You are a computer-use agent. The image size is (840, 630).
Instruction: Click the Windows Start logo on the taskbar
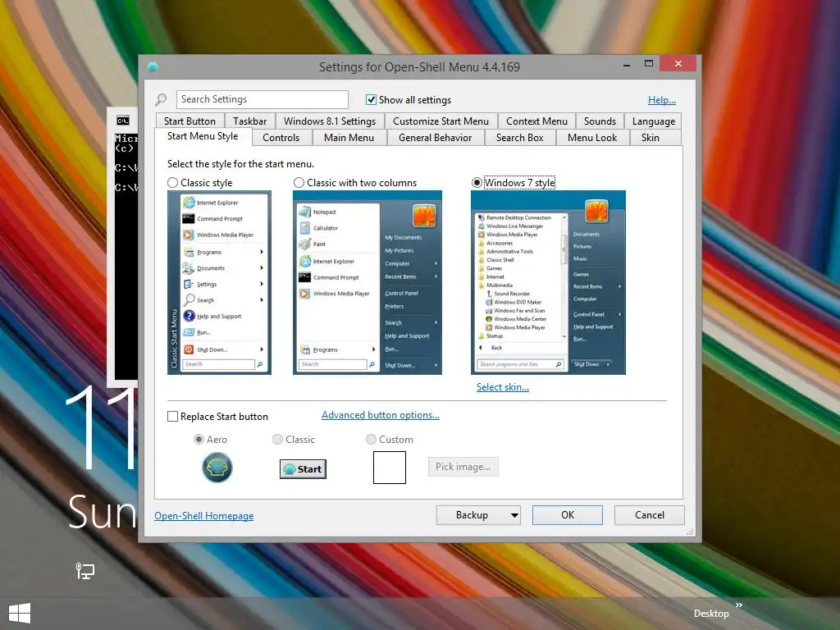[x=20, y=614]
